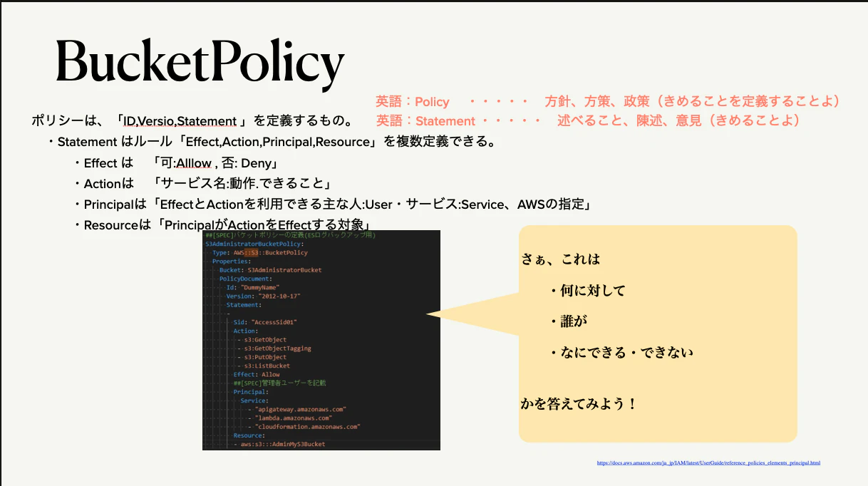Click 'Statement:' key inside the code image
The height and width of the screenshot is (486, 868).
pyautogui.click(x=244, y=305)
